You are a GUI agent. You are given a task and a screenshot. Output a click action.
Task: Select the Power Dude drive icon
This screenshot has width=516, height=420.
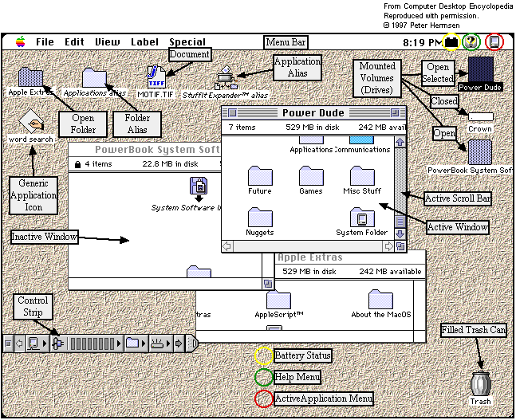click(x=481, y=69)
